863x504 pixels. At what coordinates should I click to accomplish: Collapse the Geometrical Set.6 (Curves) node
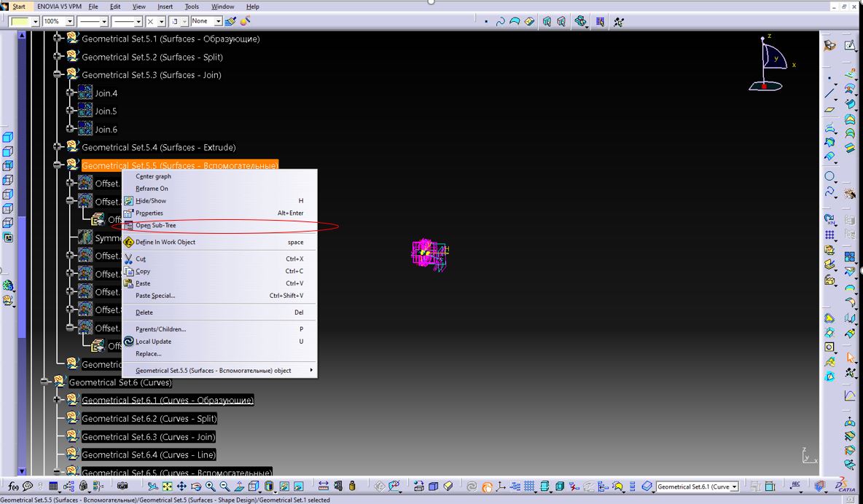(44, 382)
